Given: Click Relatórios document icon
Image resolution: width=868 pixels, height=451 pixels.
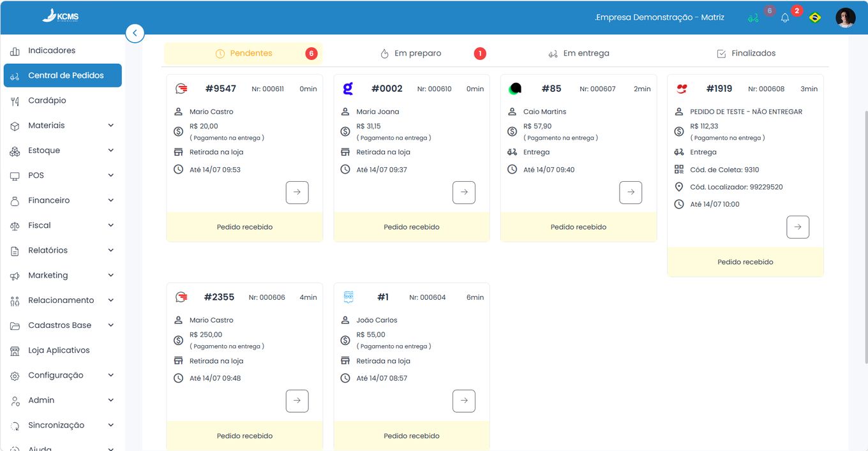Looking at the screenshot, I should coord(15,251).
